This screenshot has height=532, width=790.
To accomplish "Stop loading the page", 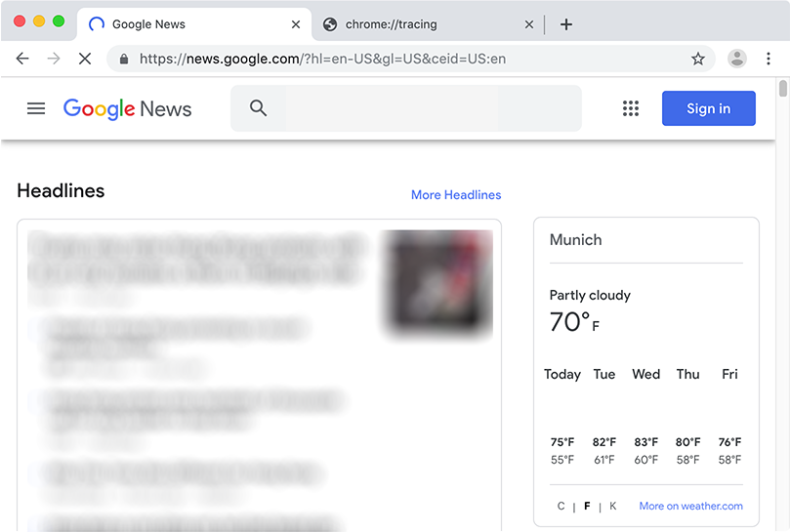I will point(85,59).
